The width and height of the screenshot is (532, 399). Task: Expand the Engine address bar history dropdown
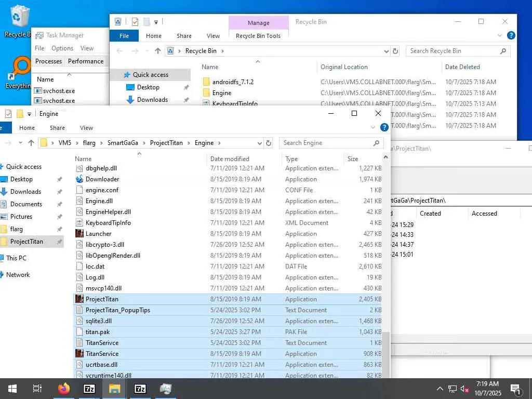(x=260, y=143)
